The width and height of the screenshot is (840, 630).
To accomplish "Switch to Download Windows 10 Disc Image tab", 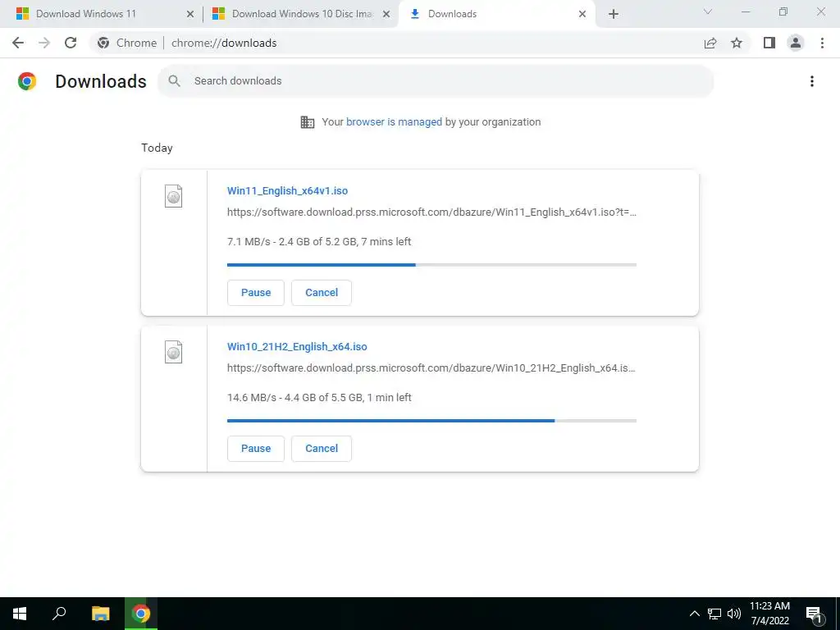I will [x=301, y=14].
